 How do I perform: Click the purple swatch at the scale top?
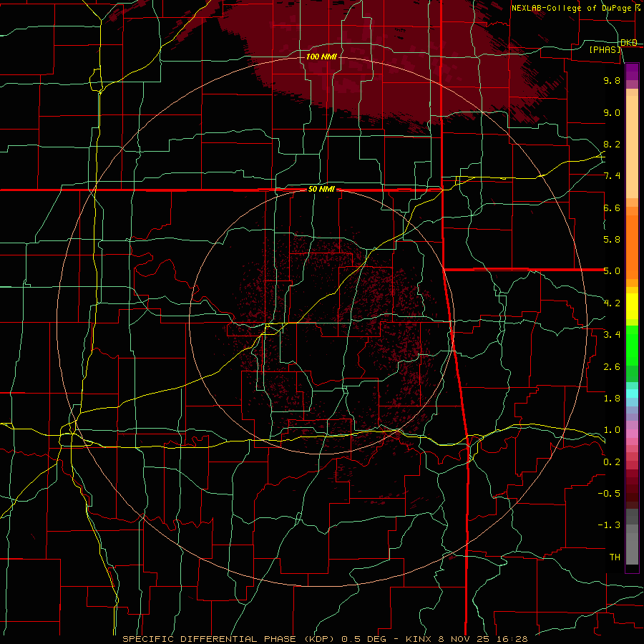(x=632, y=72)
